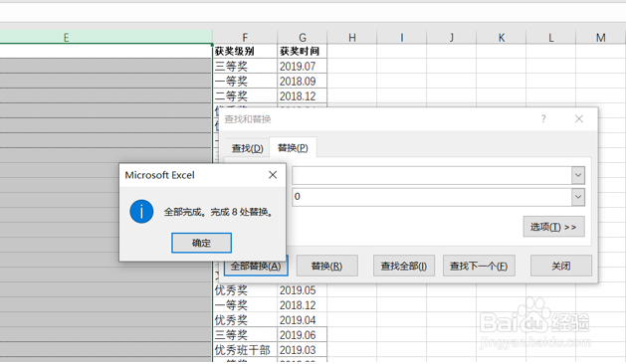Select column G header

pyautogui.click(x=303, y=37)
